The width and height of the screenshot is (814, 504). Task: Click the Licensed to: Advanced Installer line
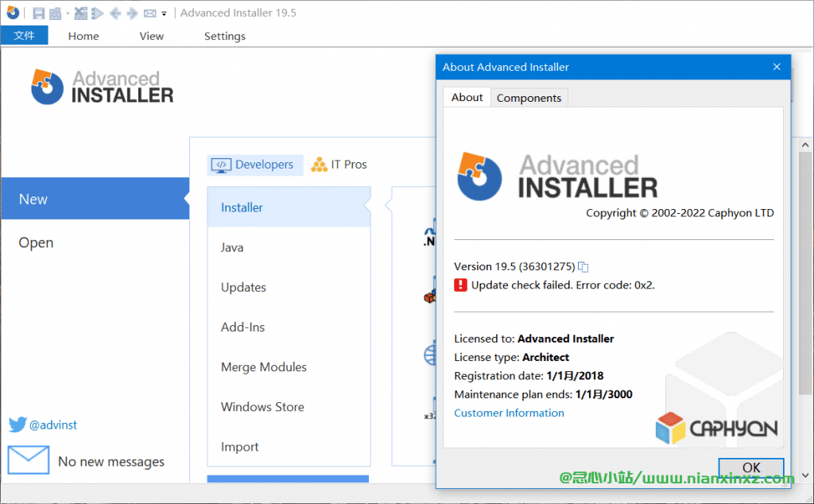tap(533, 339)
